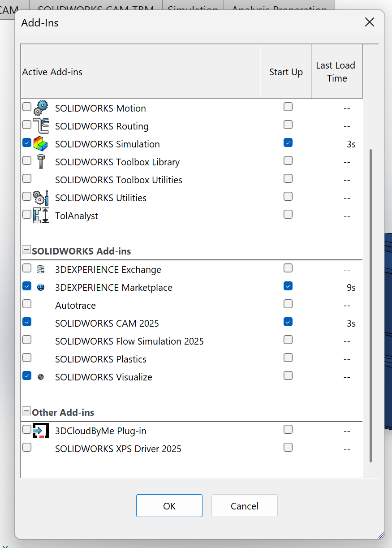The width and height of the screenshot is (392, 548).
Task: Enable the Autotrace active checkbox
Action: coord(27,304)
